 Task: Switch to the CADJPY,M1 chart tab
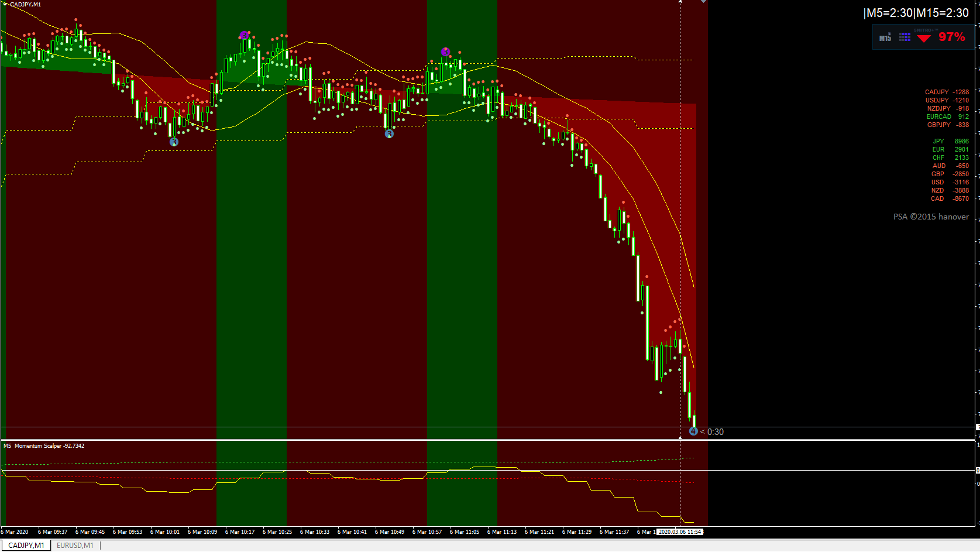pos(26,546)
